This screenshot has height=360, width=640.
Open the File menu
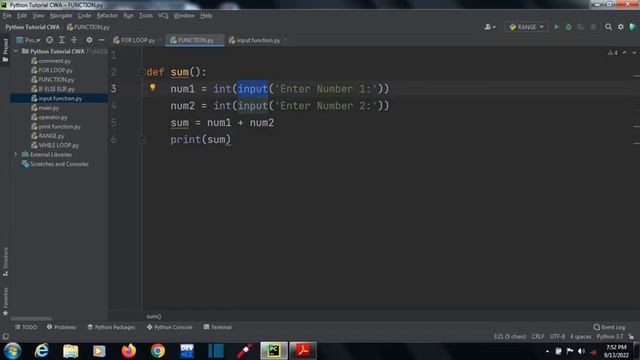coord(7,16)
